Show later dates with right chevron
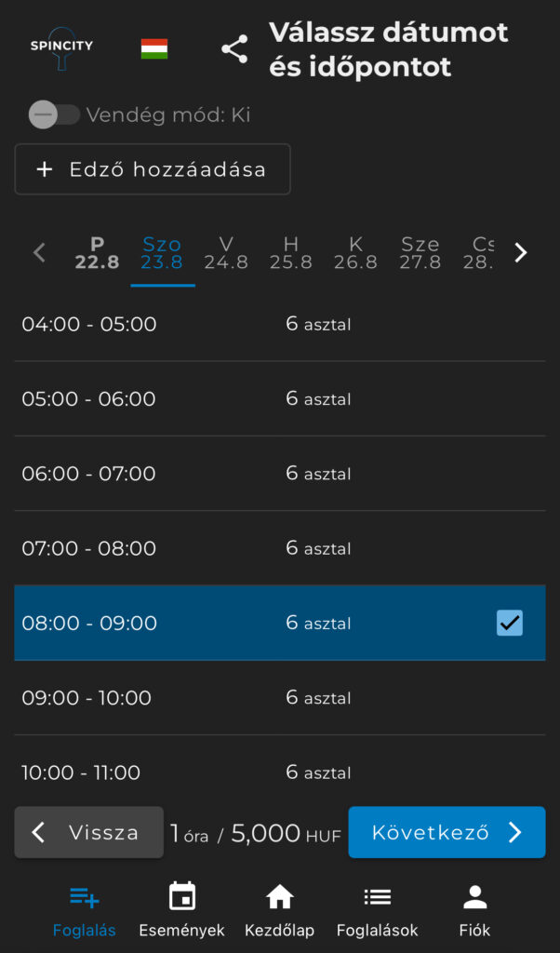The width and height of the screenshot is (560, 953). [x=521, y=252]
